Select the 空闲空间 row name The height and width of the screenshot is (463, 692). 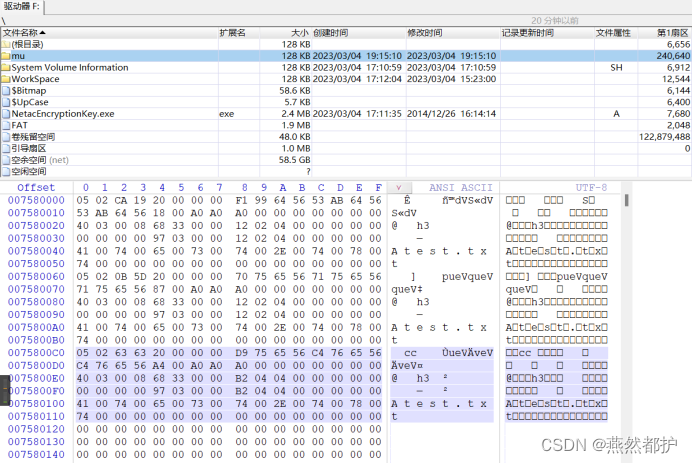[x=29, y=171]
